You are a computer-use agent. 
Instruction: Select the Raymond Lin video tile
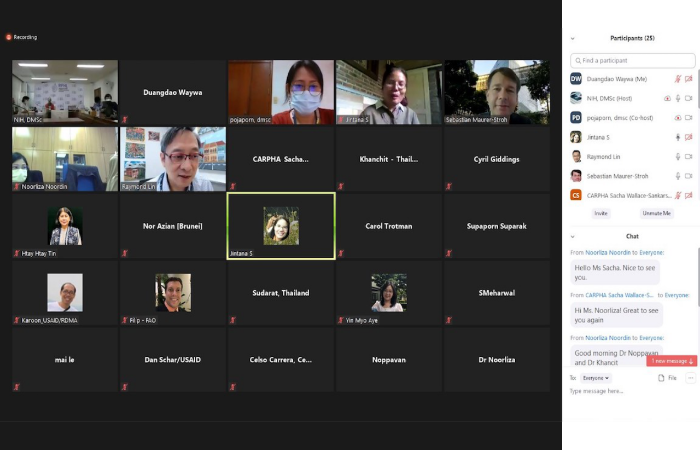point(173,159)
